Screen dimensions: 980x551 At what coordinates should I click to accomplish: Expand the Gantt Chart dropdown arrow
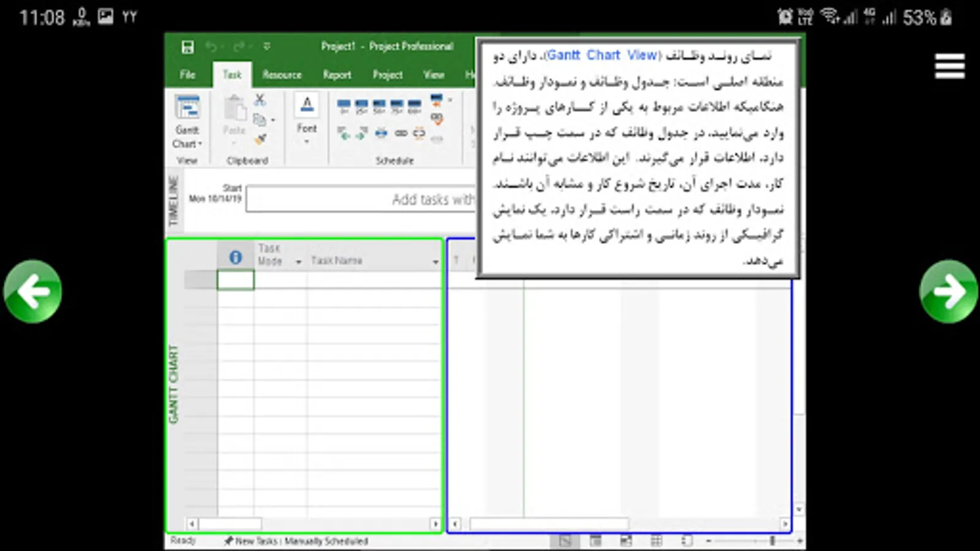[x=200, y=144]
